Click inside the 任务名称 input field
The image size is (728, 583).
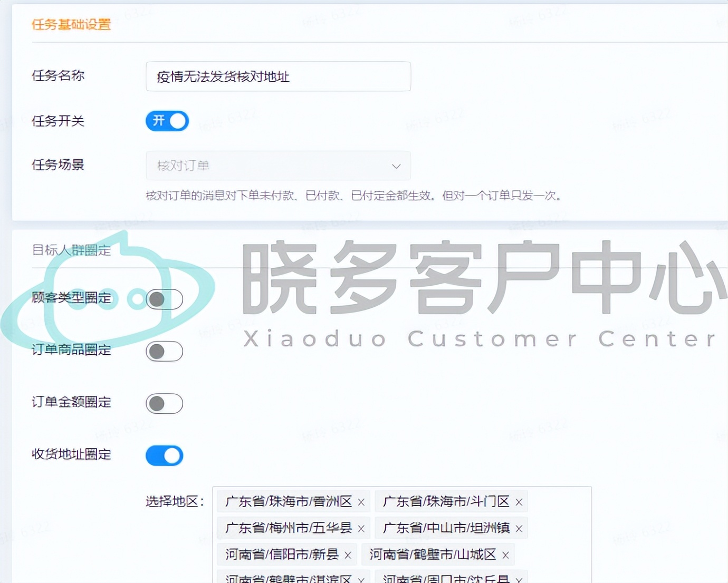click(278, 76)
